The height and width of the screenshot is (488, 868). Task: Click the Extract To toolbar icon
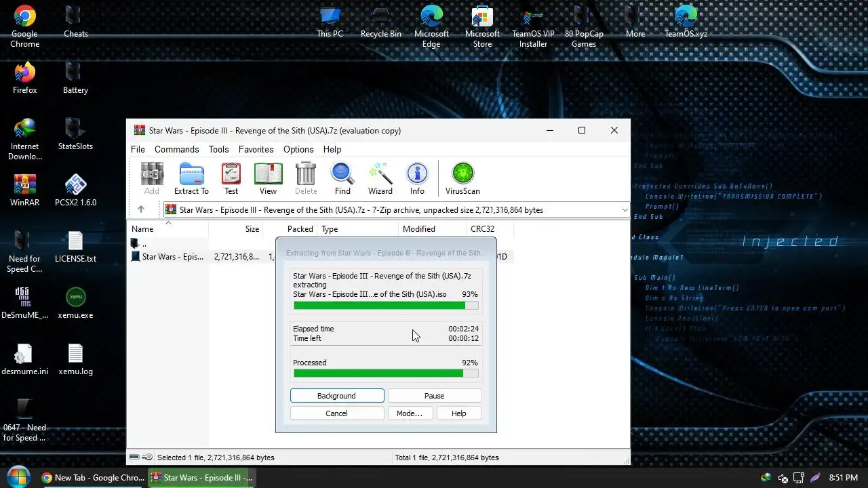click(191, 179)
